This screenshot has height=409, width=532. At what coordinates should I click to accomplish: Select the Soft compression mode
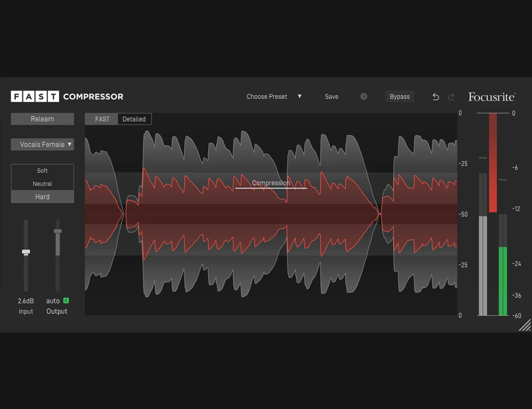43,171
